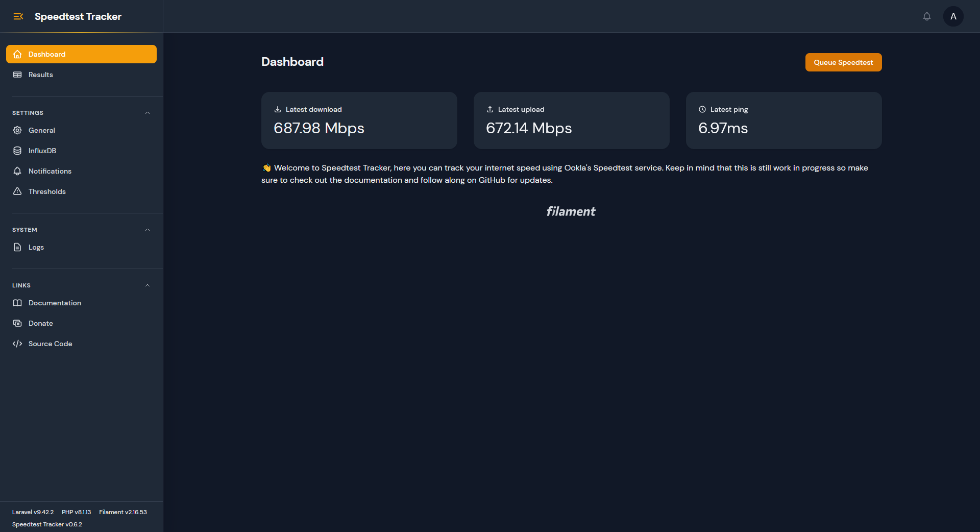Collapse the System section chevron
Screen dimensions: 980x532
click(x=148, y=230)
